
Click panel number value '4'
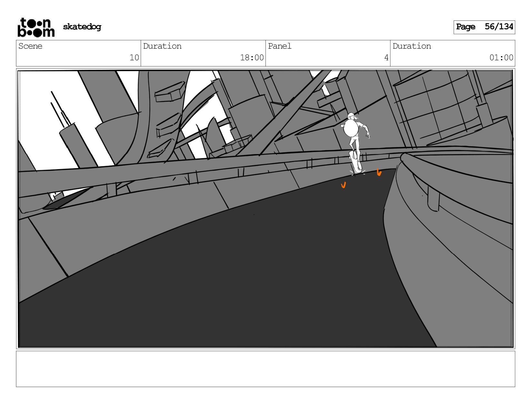386,58
